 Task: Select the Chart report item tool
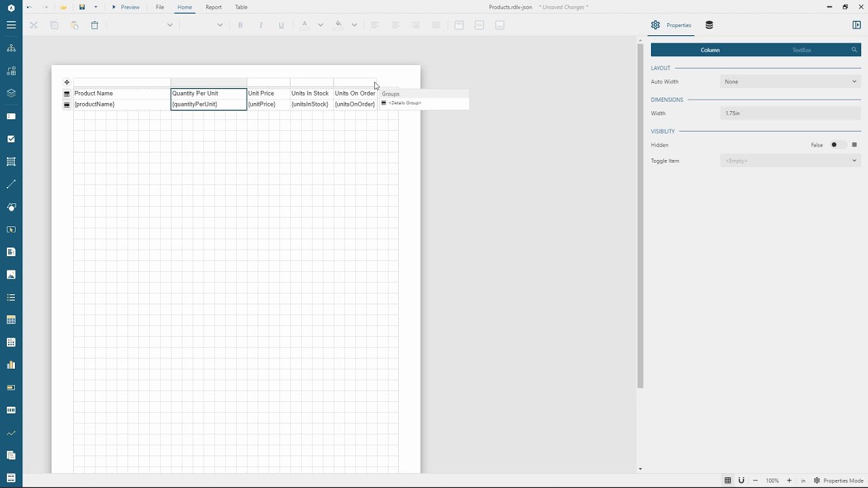point(11,365)
